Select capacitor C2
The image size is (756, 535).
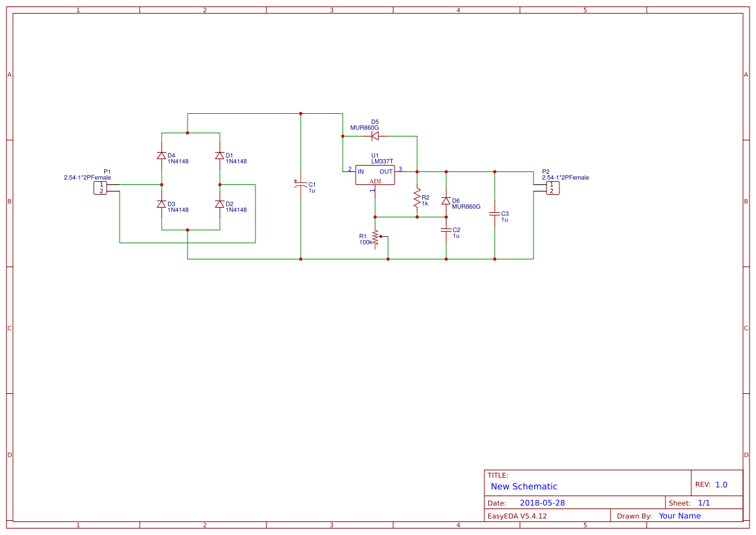click(446, 230)
